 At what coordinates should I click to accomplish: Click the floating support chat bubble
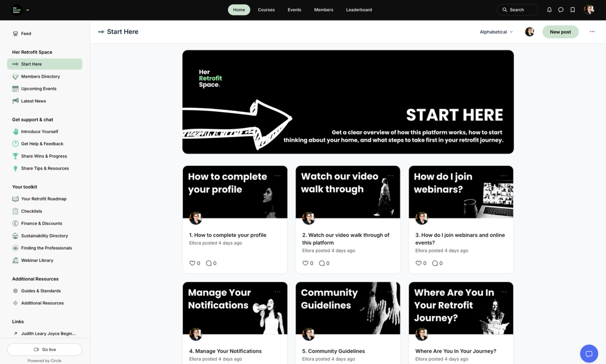click(589, 354)
